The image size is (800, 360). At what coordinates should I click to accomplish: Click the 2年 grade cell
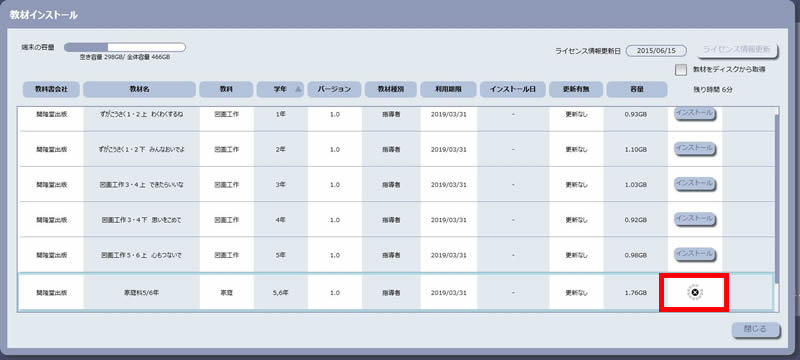281,149
